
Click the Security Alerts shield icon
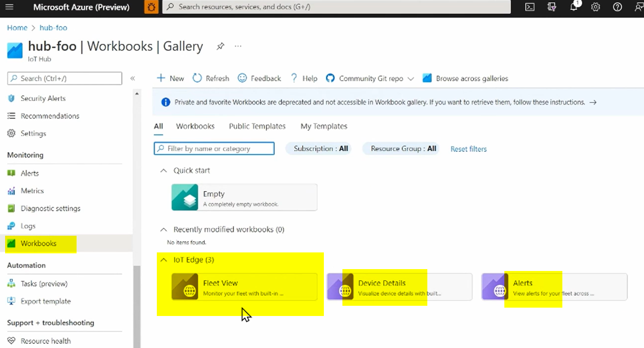12,98
